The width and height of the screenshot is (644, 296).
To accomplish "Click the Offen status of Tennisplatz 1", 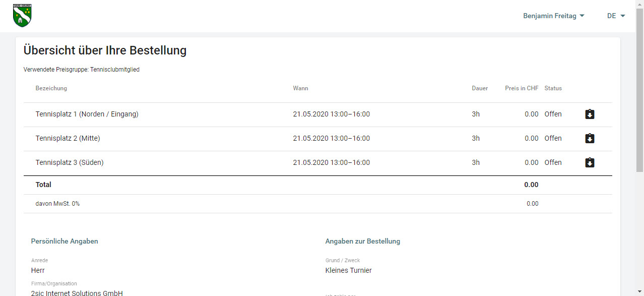I will tap(553, 114).
